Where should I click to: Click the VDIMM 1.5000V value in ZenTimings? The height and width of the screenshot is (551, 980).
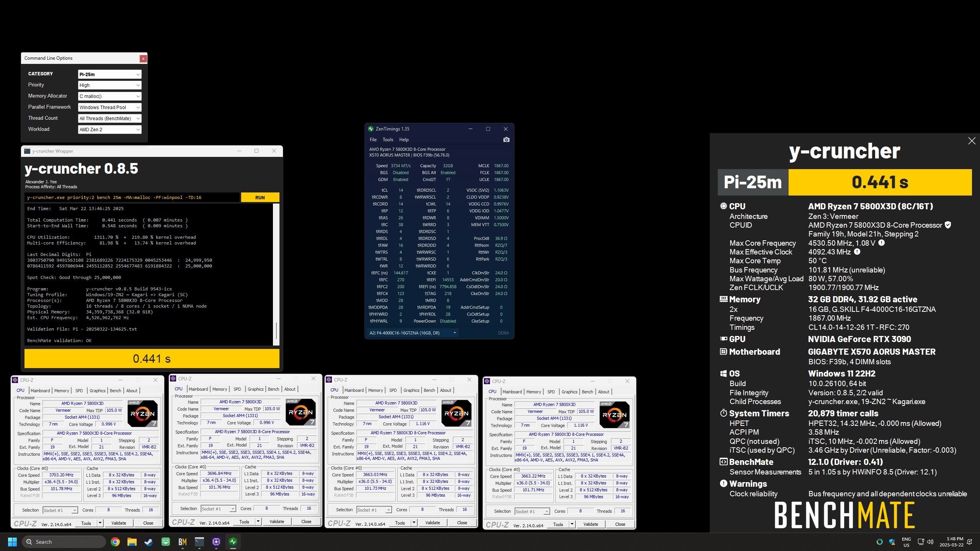[501, 218]
